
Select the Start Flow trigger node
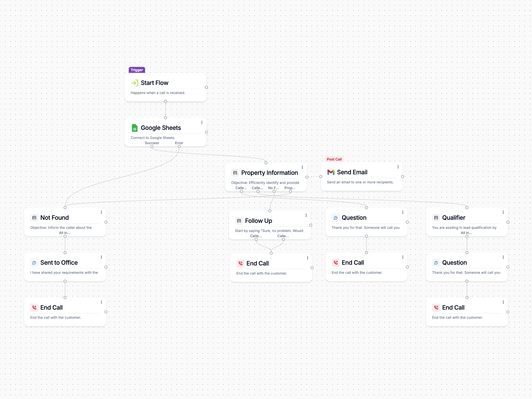(165, 87)
